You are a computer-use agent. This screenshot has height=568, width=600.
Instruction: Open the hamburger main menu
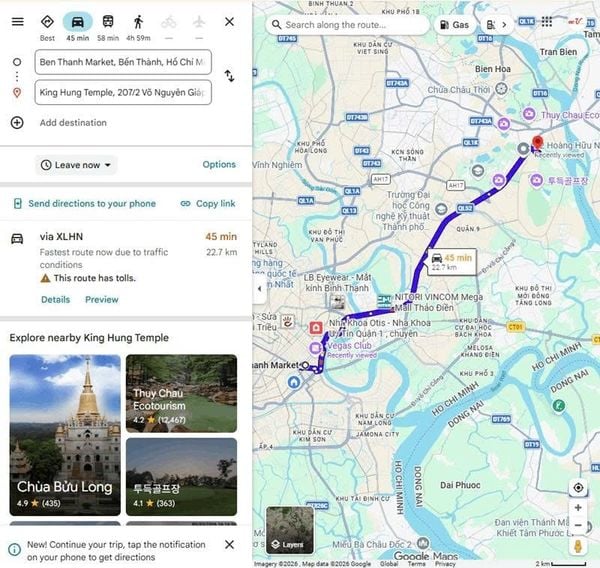click(18, 22)
